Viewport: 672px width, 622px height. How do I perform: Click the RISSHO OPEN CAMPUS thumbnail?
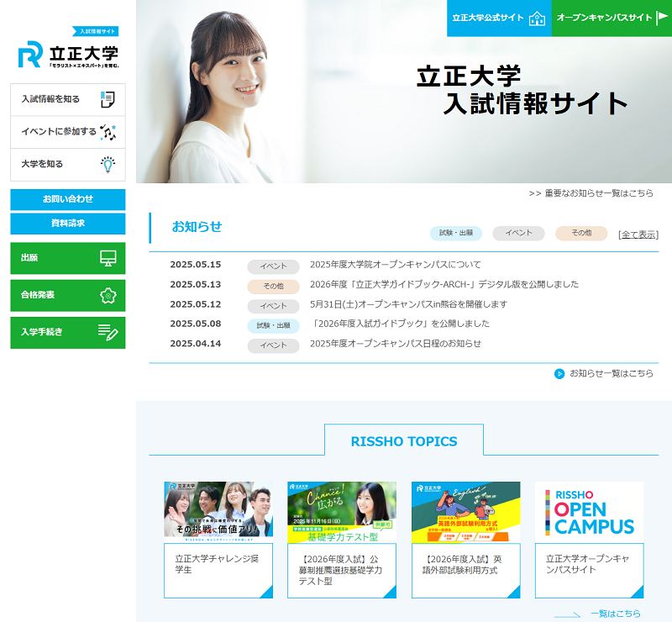(x=590, y=512)
